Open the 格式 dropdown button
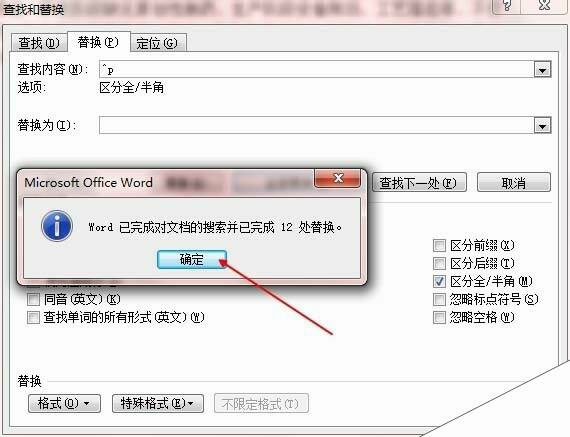 tap(64, 403)
